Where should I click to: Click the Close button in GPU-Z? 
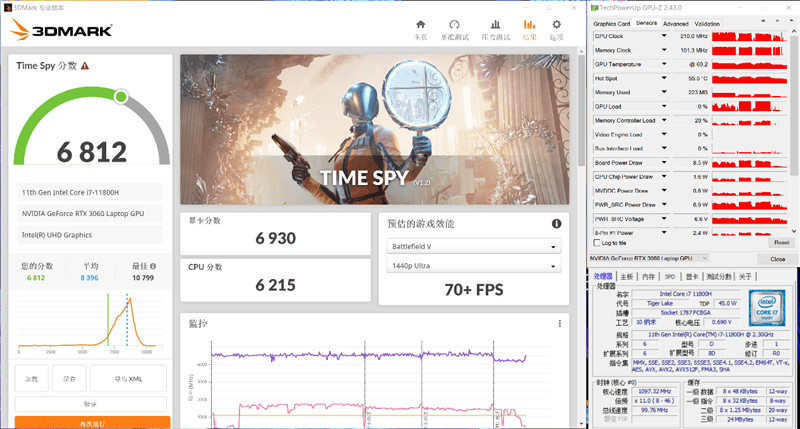[777, 259]
